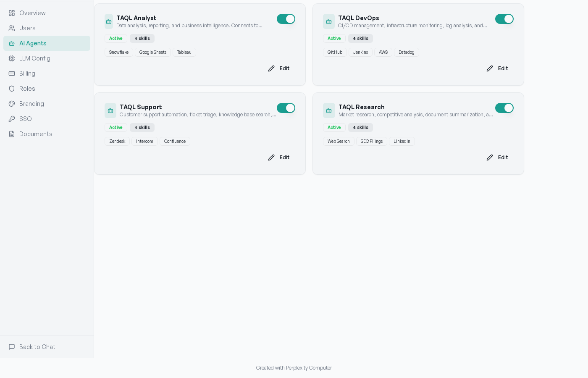Open the Documents section
The height and width of the screenshot is (378, 588).
(x=35, y=134)
